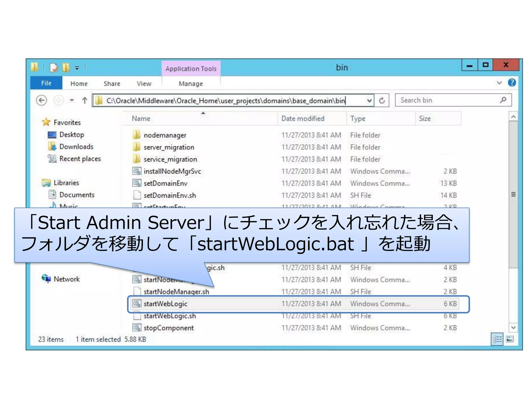Close the bin Explorer window
Image resolution: width=532 pixels, height=399 pixels.
tap(506, 65)
